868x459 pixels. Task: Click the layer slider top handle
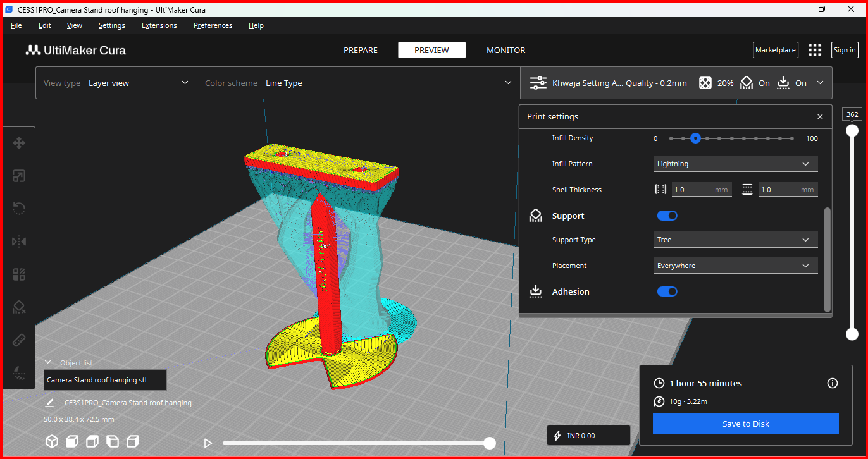click(853, 130)
